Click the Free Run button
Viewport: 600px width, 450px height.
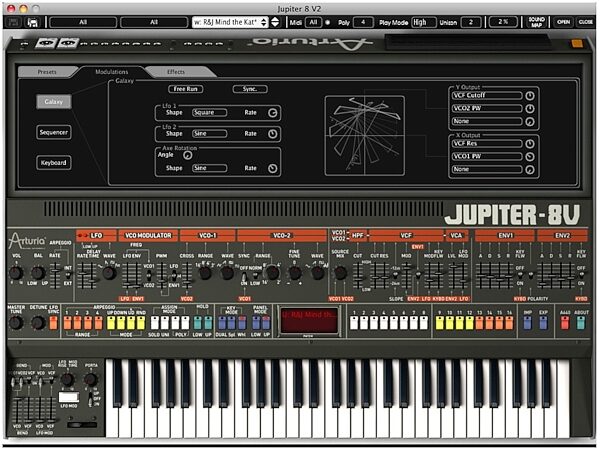click(186, 89)
